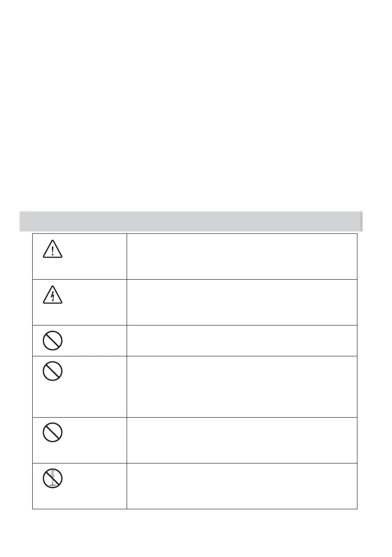Click the row divider below the warning triangle row

[x=194, y=279]
